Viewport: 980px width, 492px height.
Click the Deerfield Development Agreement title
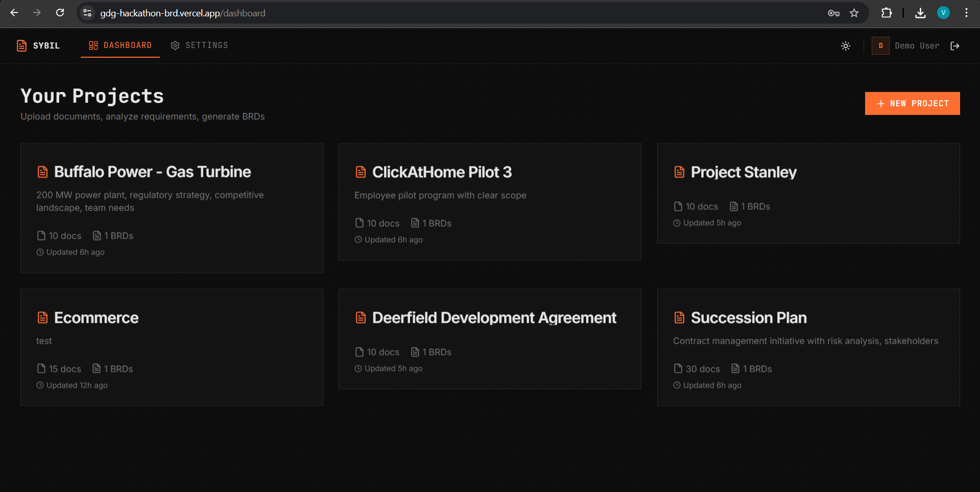[494, 318]
